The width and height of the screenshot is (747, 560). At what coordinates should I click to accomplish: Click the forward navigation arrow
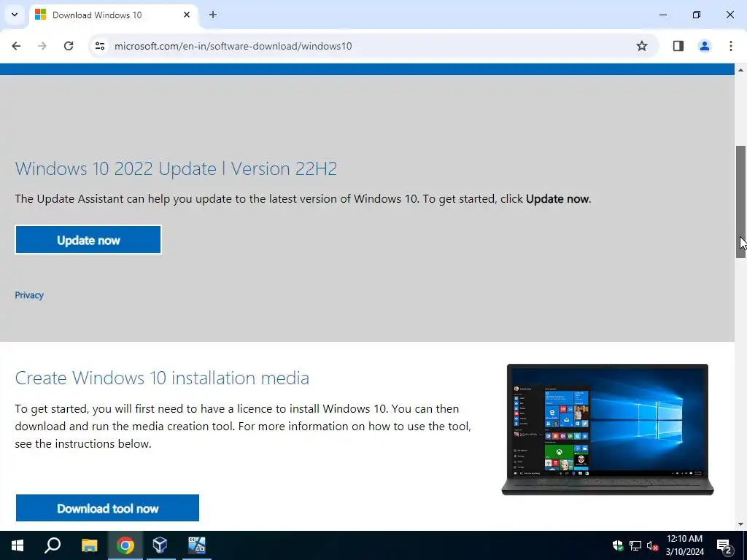(42, 46)
